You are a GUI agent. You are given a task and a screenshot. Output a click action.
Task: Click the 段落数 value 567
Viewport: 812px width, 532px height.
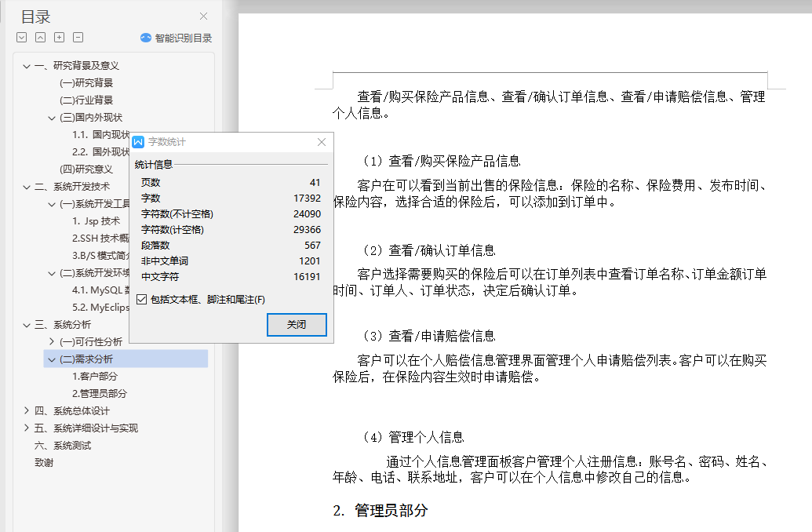[312, 246]
